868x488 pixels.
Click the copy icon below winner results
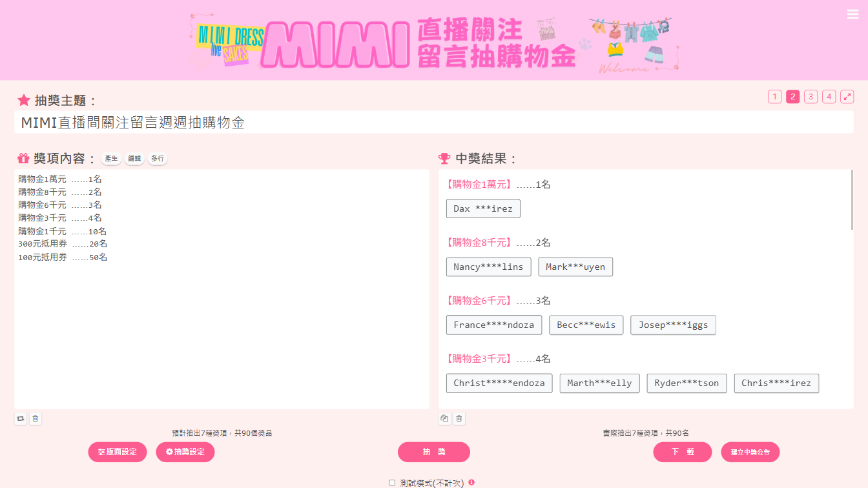coord(444,419)
